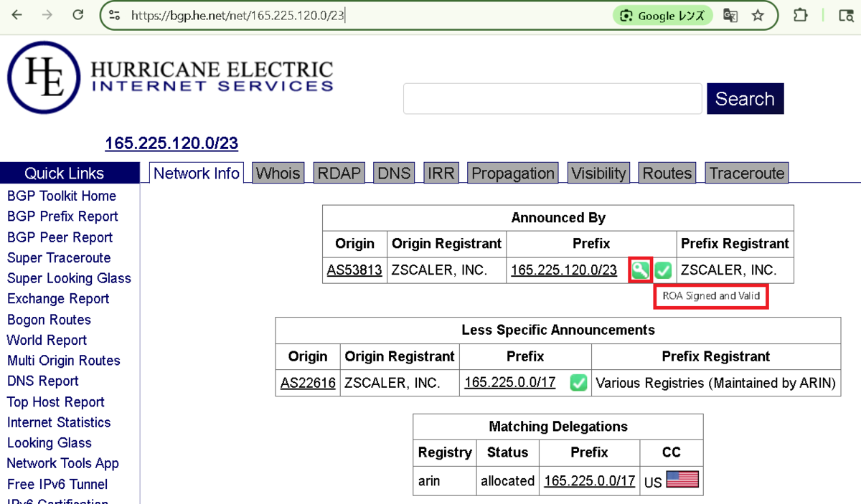861x504 pixels.
Task: Open Super Traceroute link
Action: click(59, 257)
